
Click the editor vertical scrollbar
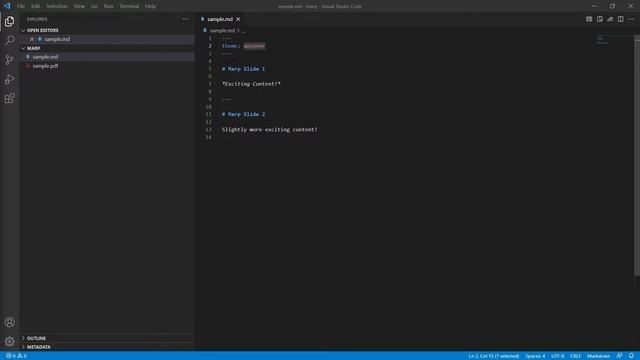point(637,155)
